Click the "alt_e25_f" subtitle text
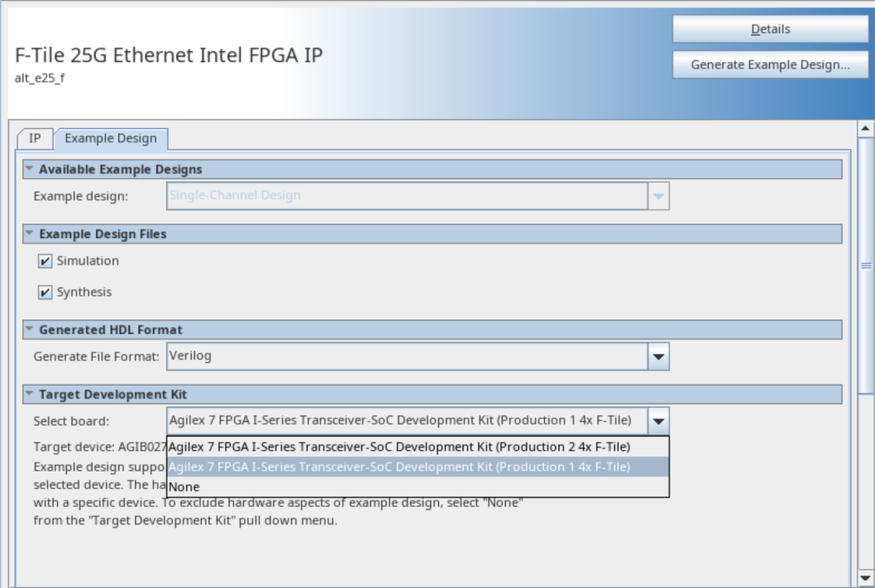875x588 pixels. (x=40, y=78)
